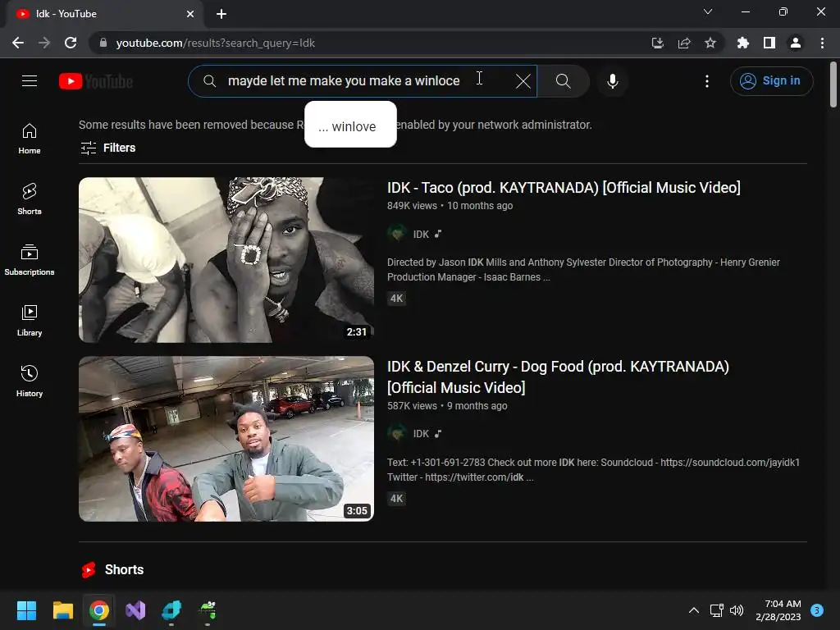Image resolution: width=840 pixels, height=630 pixels.
Task: Go back in Chrome
Action: point(18,43)
